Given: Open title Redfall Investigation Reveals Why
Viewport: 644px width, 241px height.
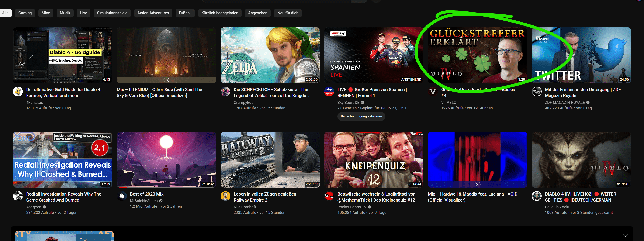Looking at the screenshot, I should (64, 197).
